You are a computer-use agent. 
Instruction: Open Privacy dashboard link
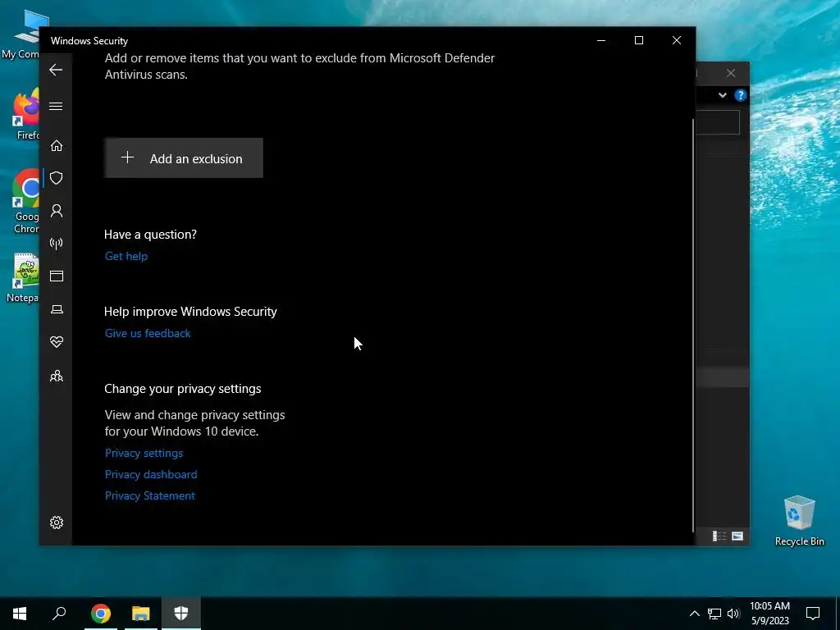pos(151,475)
